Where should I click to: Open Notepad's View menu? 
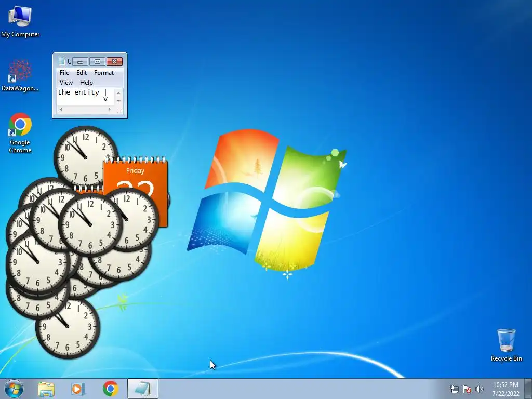66,83
